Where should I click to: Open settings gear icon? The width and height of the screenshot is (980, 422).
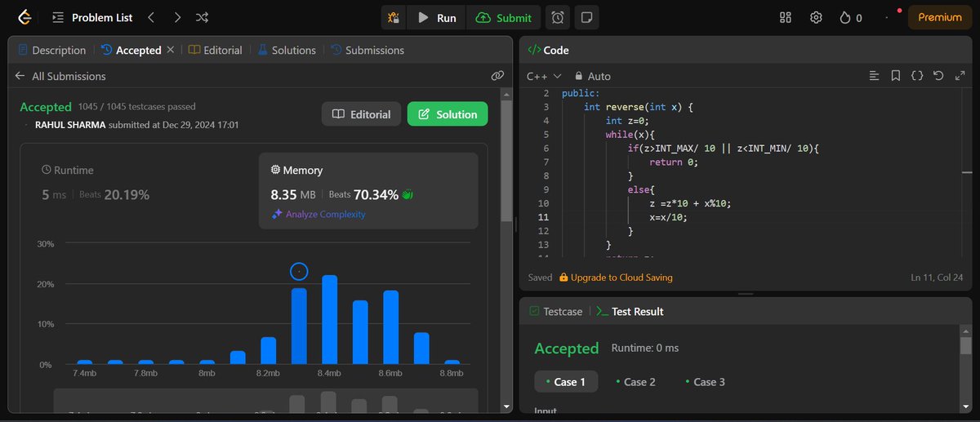pyautogui.click(x=815, y=17)
